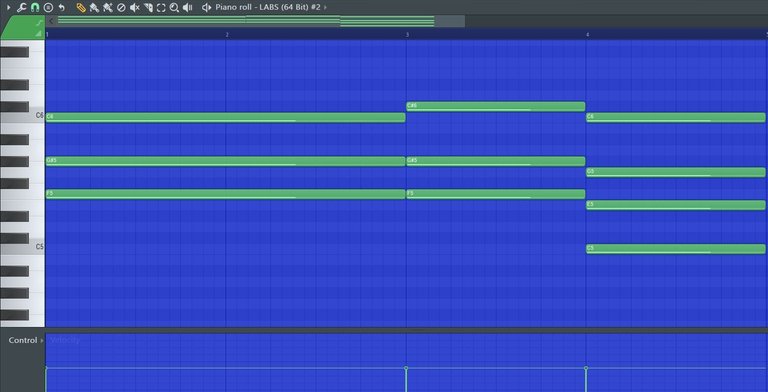Toggle the curved undo arrow button
768x392 pixels.
62,7
